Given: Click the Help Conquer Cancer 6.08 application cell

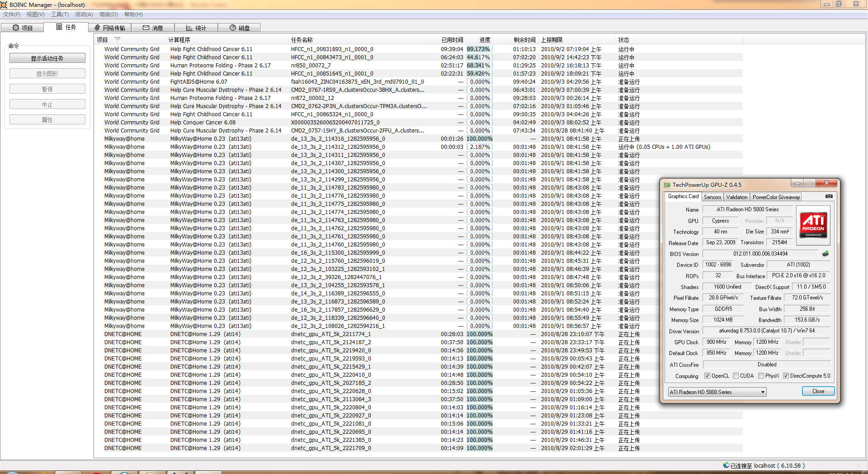Looking at the screenshot, I should click(x=203, y=123).
